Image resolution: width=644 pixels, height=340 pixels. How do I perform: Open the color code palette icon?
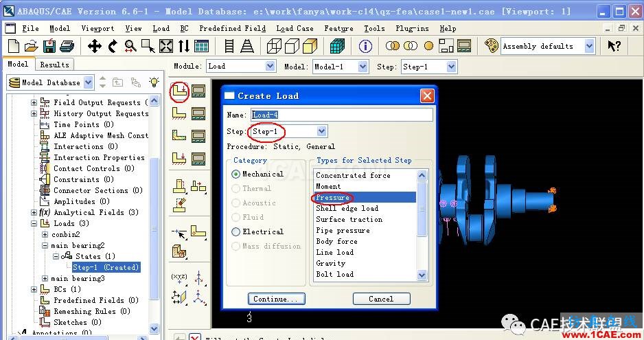491,46
